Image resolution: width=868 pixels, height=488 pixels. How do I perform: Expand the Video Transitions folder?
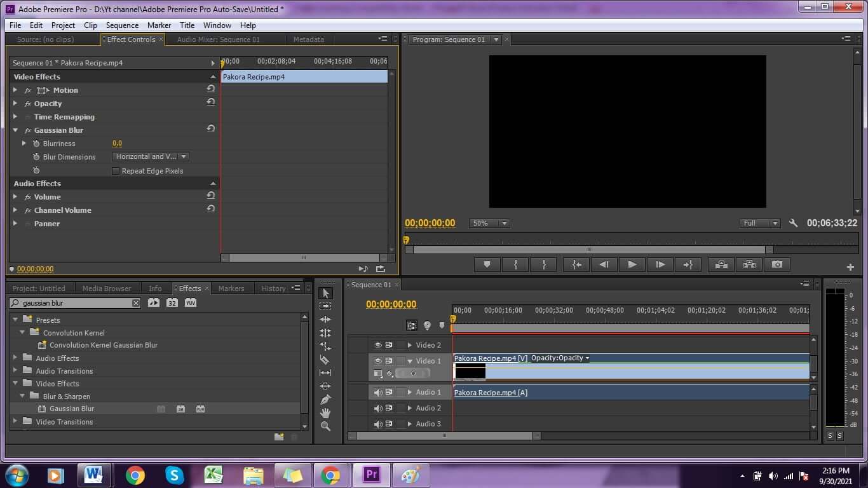(15, 421)
